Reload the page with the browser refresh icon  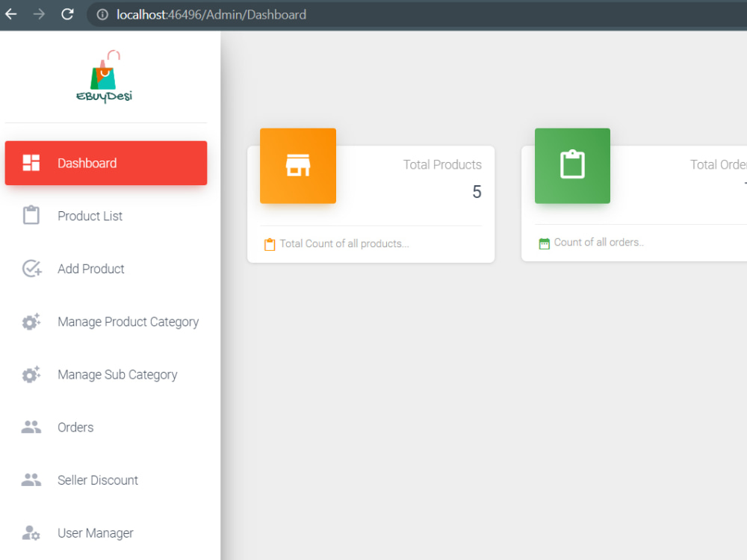tap(67, 13)
